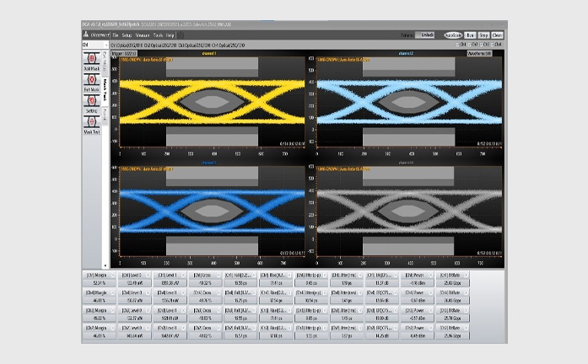Screen dimensions: 588x364
Task: Remove the Ch3 Margin measurement tile
Action: pos(113,310)
